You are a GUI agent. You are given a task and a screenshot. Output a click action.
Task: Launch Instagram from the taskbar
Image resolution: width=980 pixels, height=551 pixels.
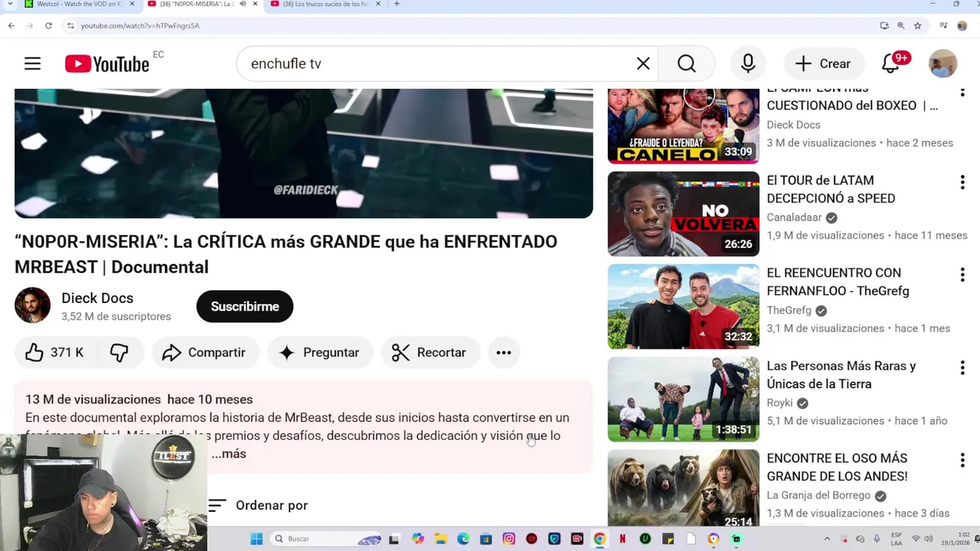point(509,539)
